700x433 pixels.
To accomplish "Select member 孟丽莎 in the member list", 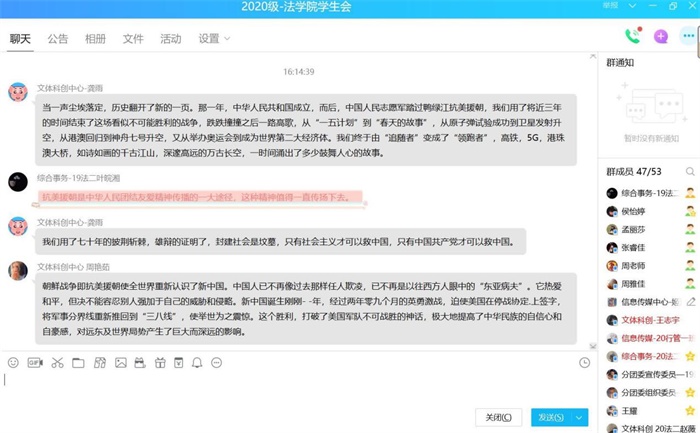I will click(651, 230).
